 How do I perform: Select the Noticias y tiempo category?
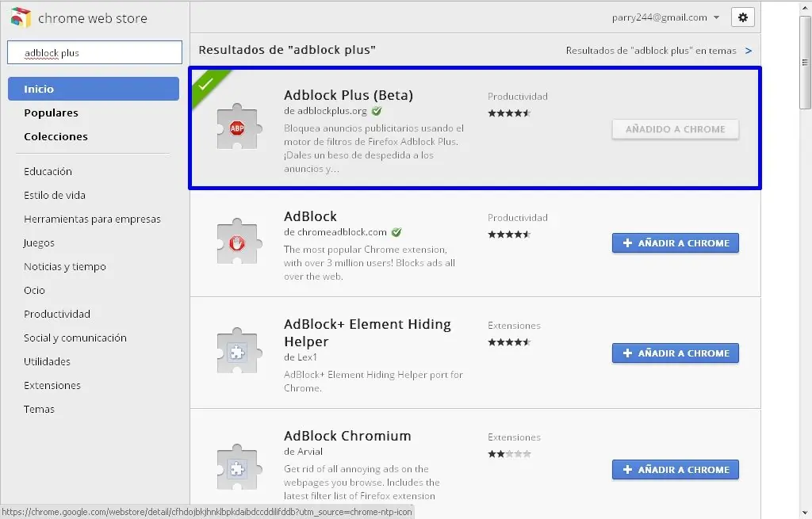pyautogui.click(x=65, y=267)
